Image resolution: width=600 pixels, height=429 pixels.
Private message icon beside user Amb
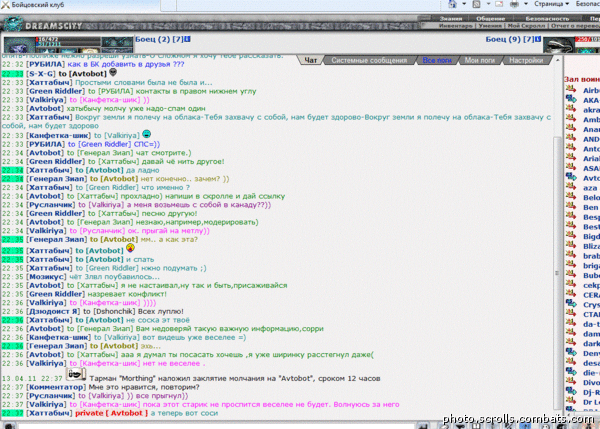click(x=571, y=118)
